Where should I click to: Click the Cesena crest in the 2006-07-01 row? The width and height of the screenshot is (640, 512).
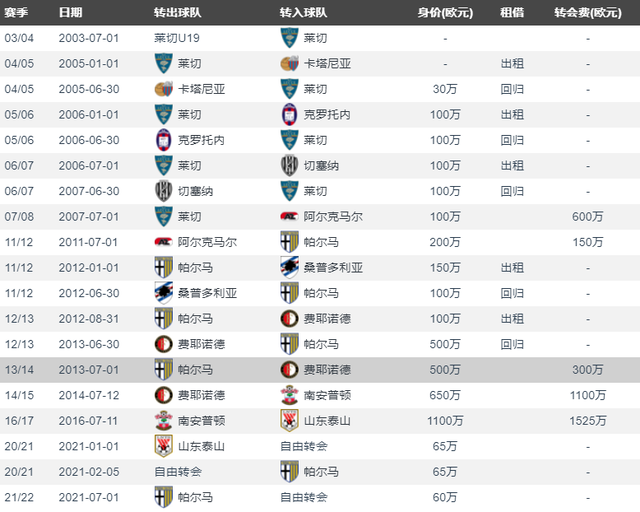click(x=289, y=166)
